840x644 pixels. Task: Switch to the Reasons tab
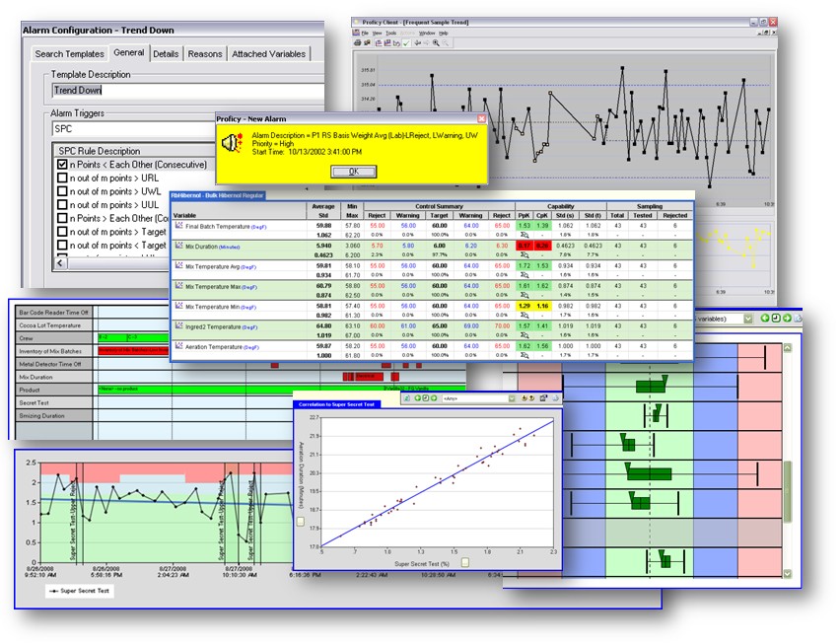point(205,53)
